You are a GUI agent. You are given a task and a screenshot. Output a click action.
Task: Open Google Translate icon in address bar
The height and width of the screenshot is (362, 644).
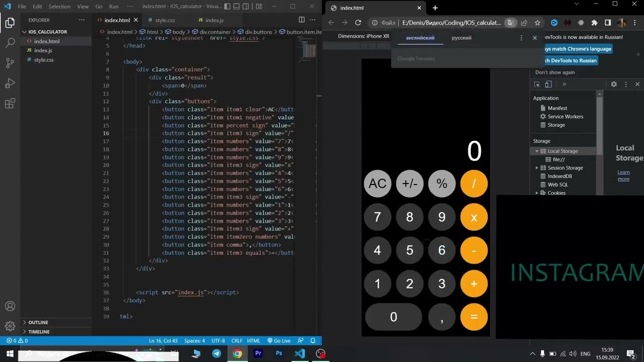pos(511,23)
